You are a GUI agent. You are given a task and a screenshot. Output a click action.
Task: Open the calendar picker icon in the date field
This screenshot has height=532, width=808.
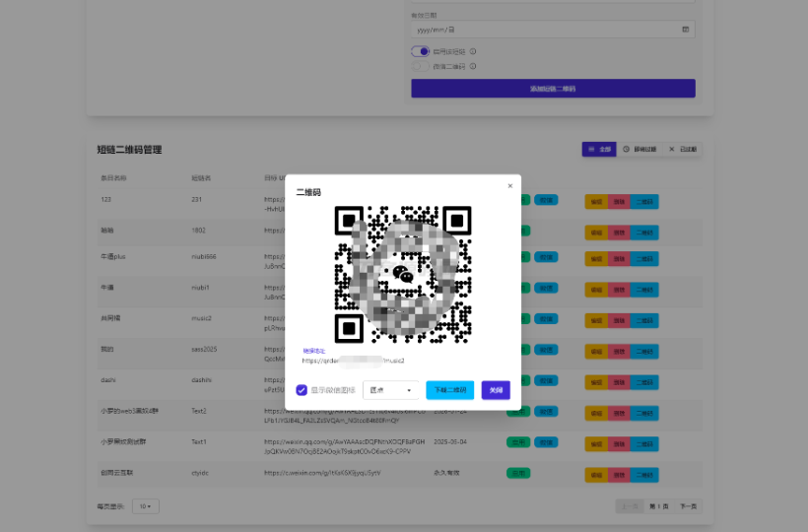tap(686, 30)
